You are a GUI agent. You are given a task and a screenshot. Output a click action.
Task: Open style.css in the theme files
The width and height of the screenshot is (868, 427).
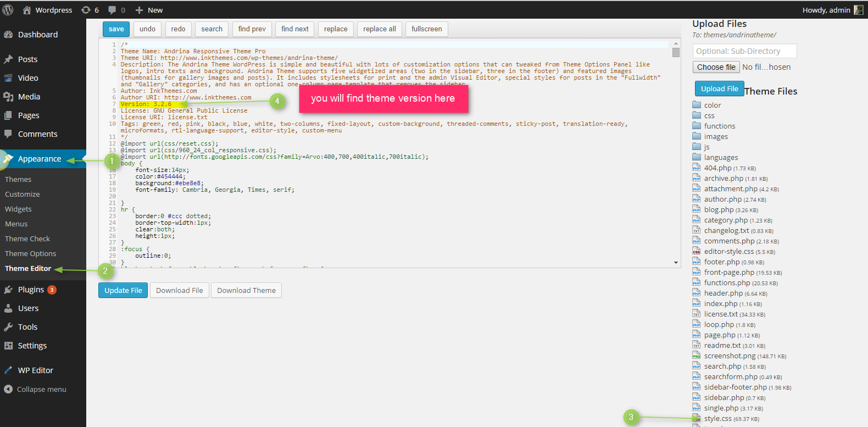[717, 419]
